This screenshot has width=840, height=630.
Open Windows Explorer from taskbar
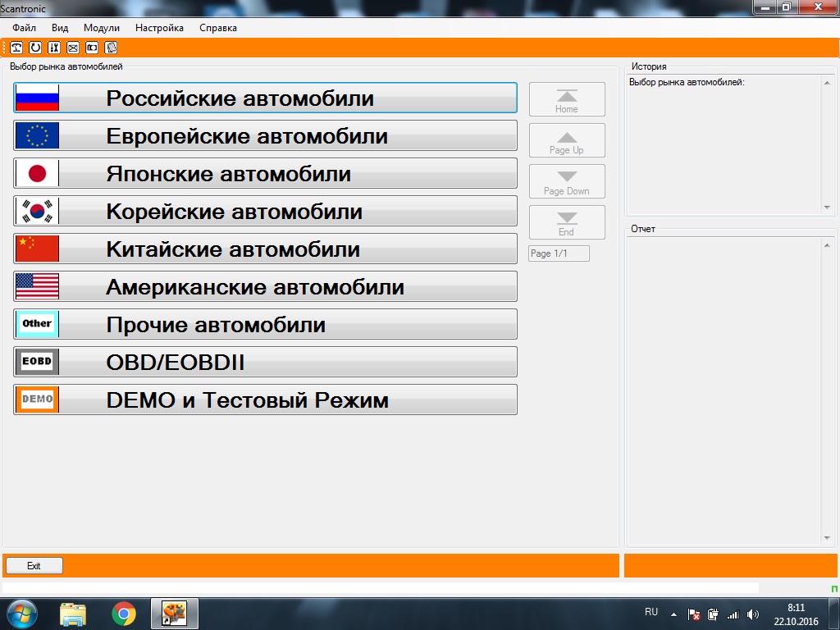pos(73,614)
